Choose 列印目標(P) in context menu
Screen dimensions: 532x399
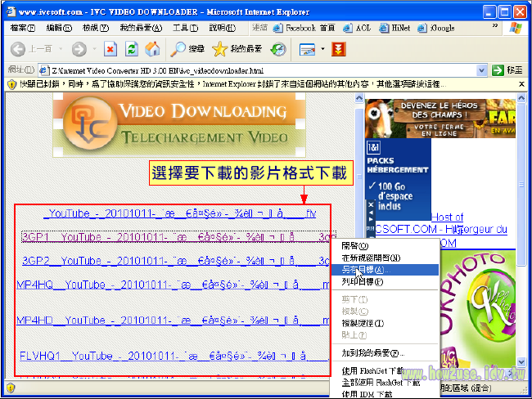[385, 282]
